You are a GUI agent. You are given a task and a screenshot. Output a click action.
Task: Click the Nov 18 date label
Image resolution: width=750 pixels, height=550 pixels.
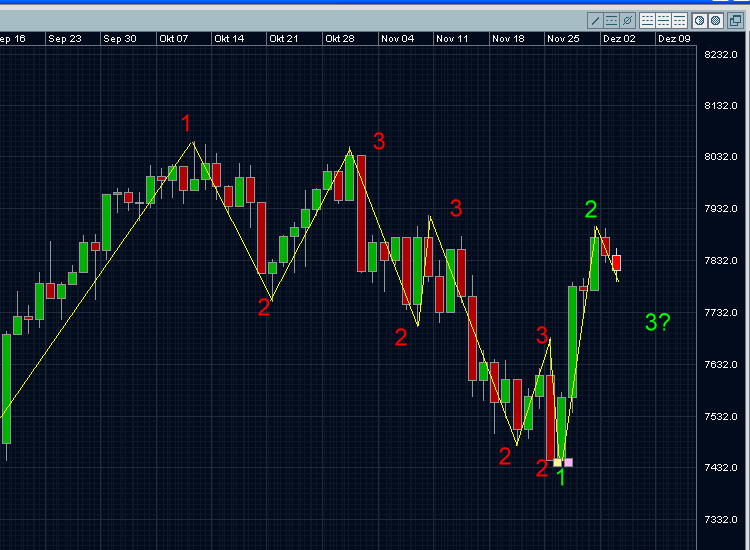pos(508,39)
